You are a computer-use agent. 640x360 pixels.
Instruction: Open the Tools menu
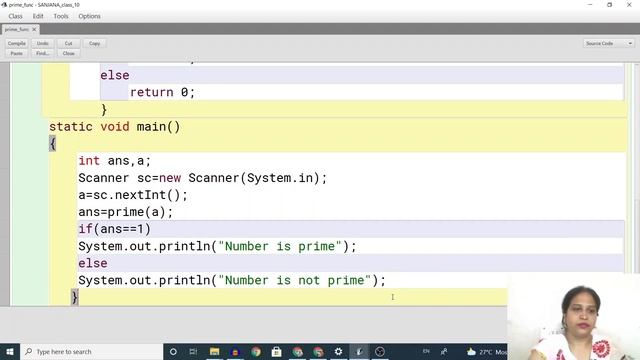tap(61, 16)
